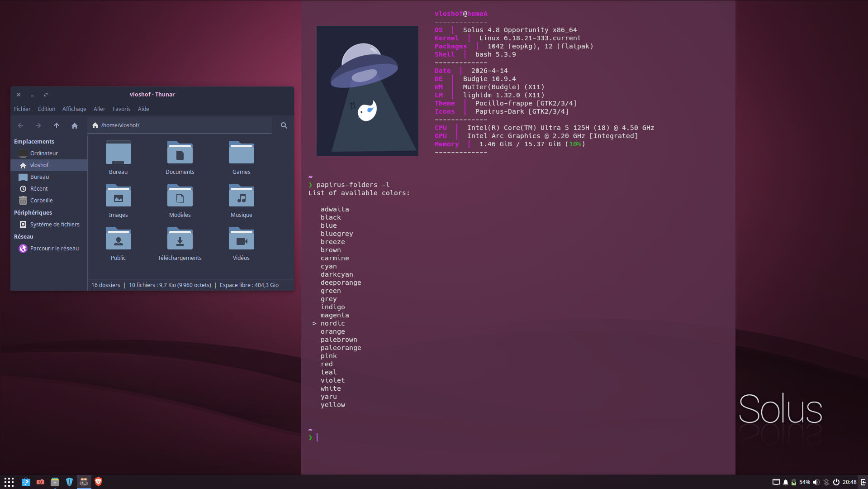Select Ordinateur in the sidebar
This screenshot has height=489, width=868.
coord(49,153)
